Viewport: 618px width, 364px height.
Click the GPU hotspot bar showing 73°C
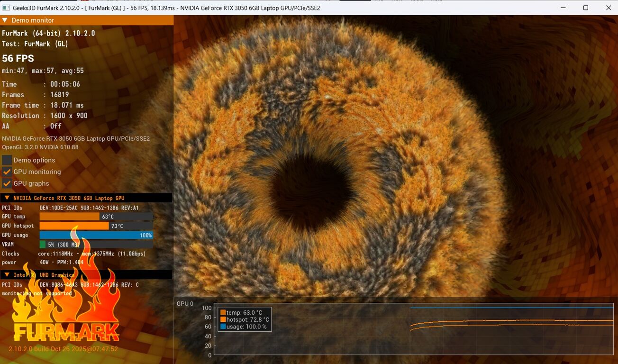tap(96, 226)
